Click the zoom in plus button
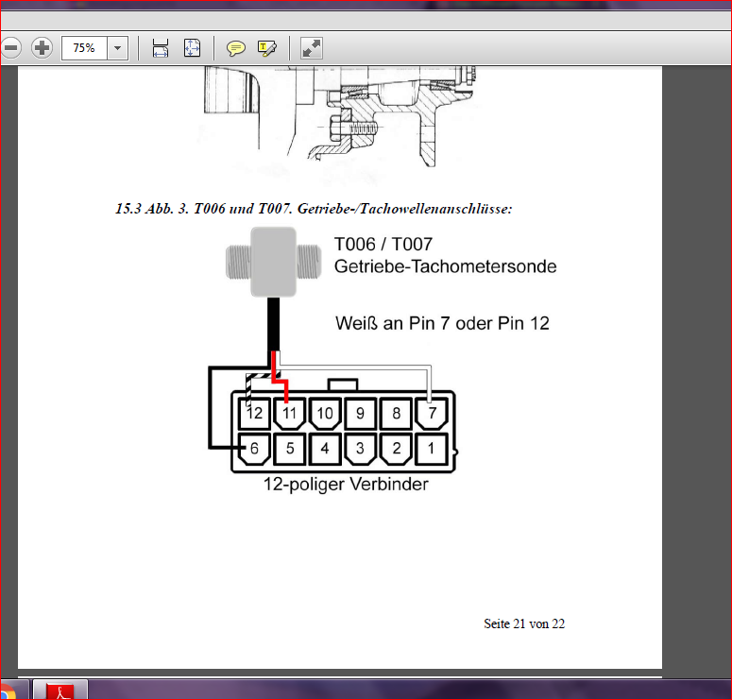 (x=42, y=47)
